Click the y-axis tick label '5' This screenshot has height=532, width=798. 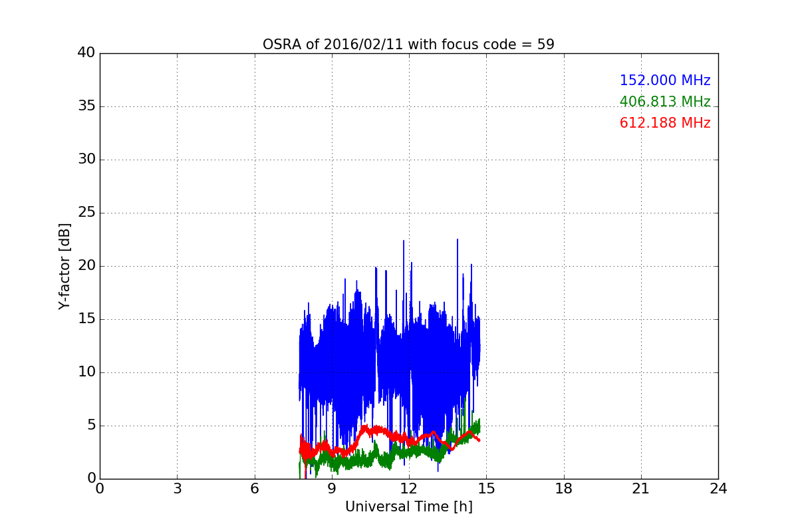(90, 426)
